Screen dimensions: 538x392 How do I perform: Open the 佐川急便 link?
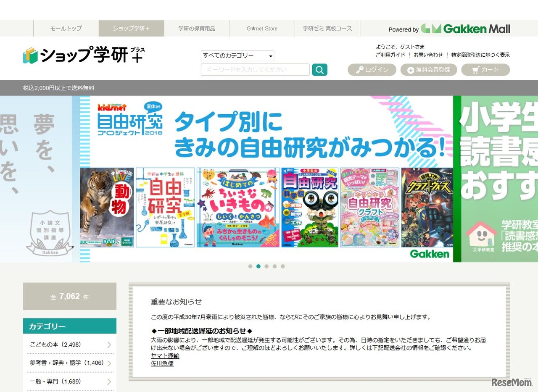tap(162, 364)
